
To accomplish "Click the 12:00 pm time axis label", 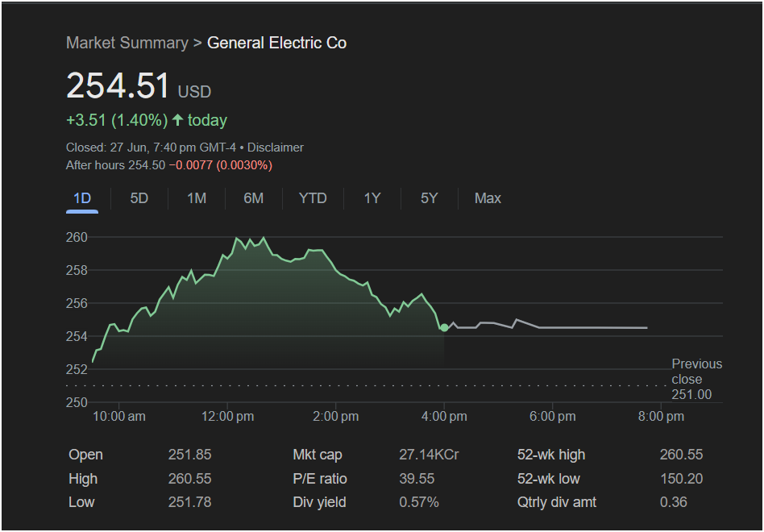I will [228, 417].
